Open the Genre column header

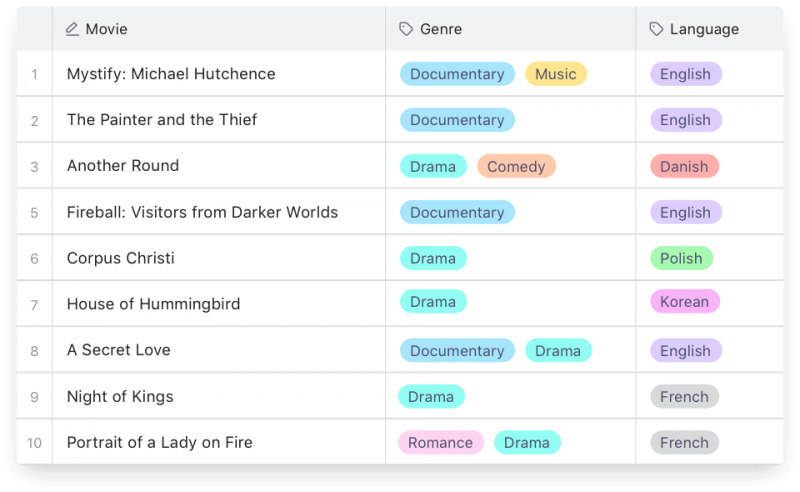tap(440, 29)
